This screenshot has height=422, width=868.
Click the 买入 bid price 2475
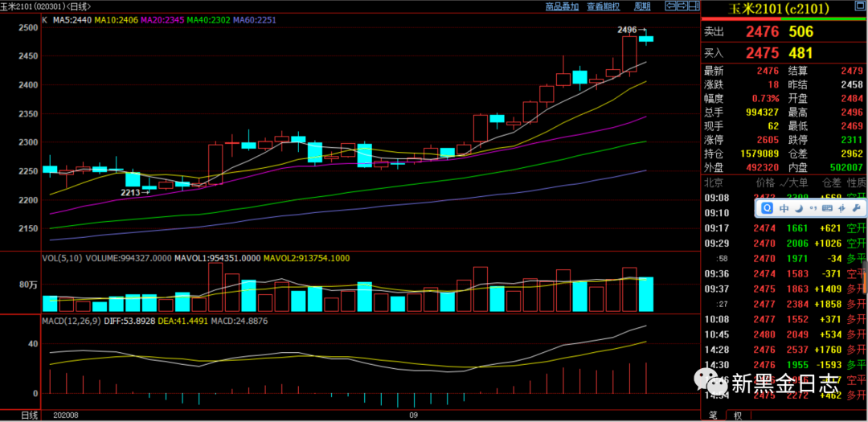tap(762, 53)
